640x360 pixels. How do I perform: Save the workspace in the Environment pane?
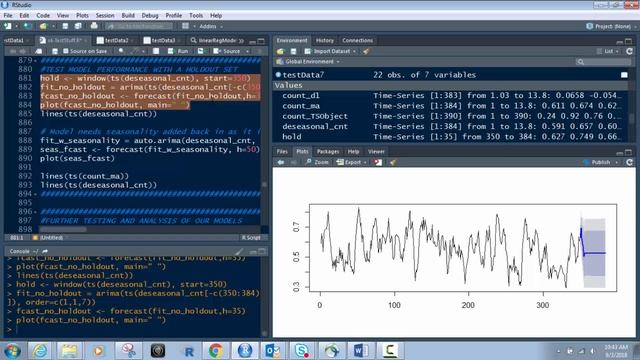pos(293,51)
